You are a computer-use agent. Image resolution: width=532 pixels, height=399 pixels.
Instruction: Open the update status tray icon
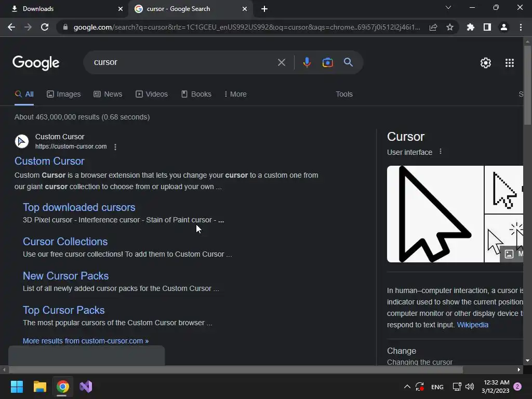420,387
